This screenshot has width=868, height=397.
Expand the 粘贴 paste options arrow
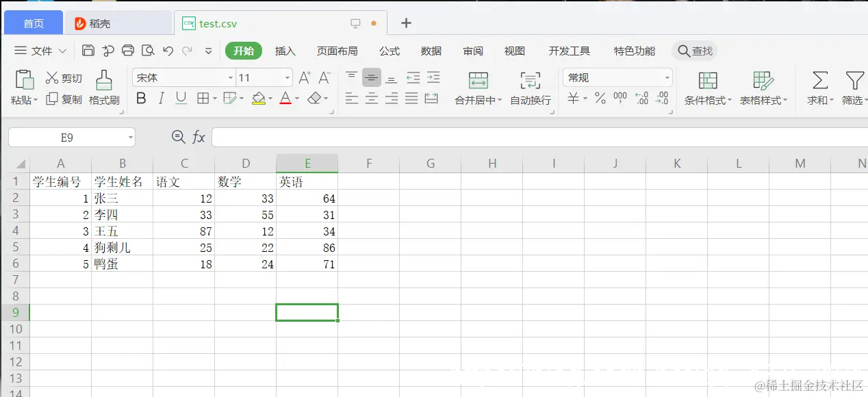point(36,101)
